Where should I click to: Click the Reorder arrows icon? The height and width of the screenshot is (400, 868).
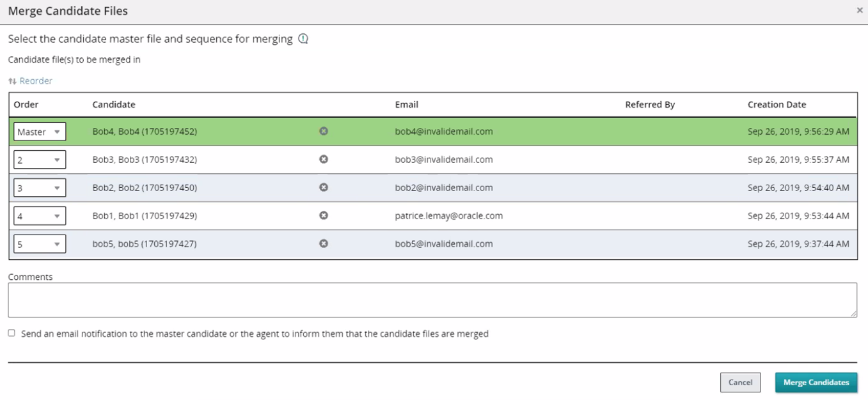click(x=12, y=81)
